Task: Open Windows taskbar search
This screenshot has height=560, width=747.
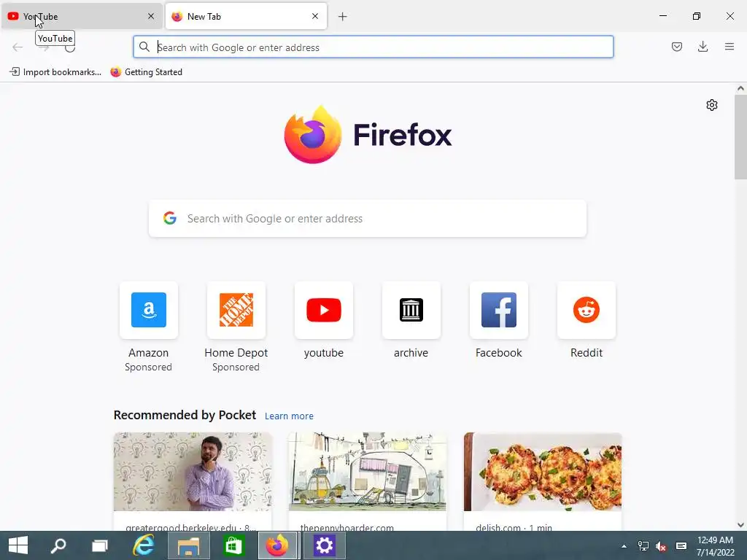Action: coord(58,545)
